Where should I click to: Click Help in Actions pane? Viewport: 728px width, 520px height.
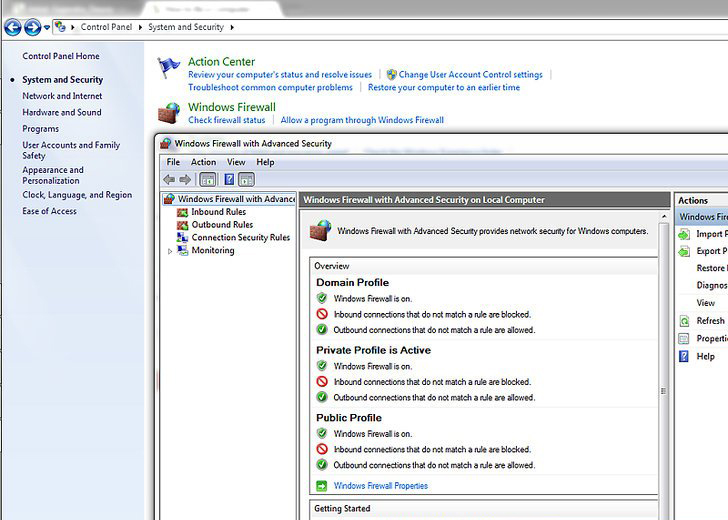[x=705, y=357]
